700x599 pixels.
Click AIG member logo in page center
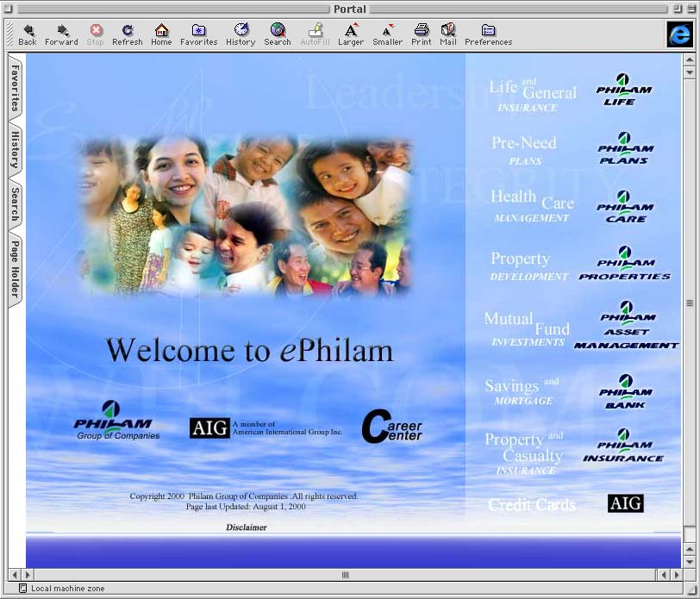pyautogui.click(x=266, y=428)
